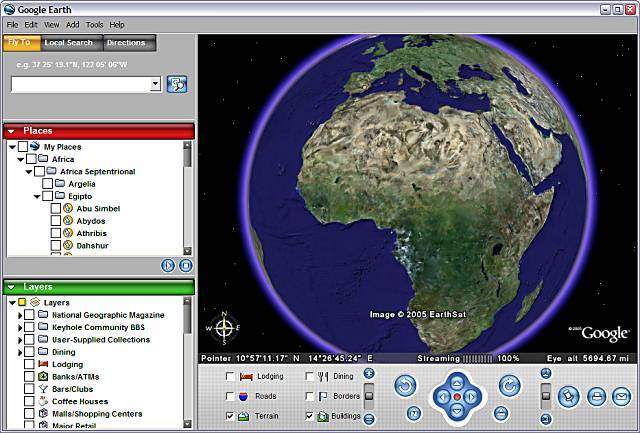Image resolution: width=640 pixels, height=433 pixels.
Task: Open the View menu
Action: [51, 25]
